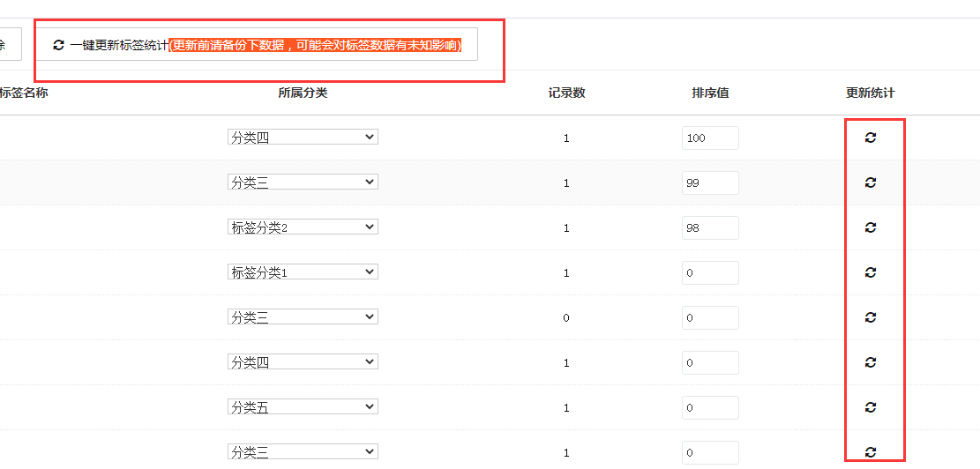This screenshot has width=980, height=469.
Task: Select the sort value field showing 98
Action: 709,228
